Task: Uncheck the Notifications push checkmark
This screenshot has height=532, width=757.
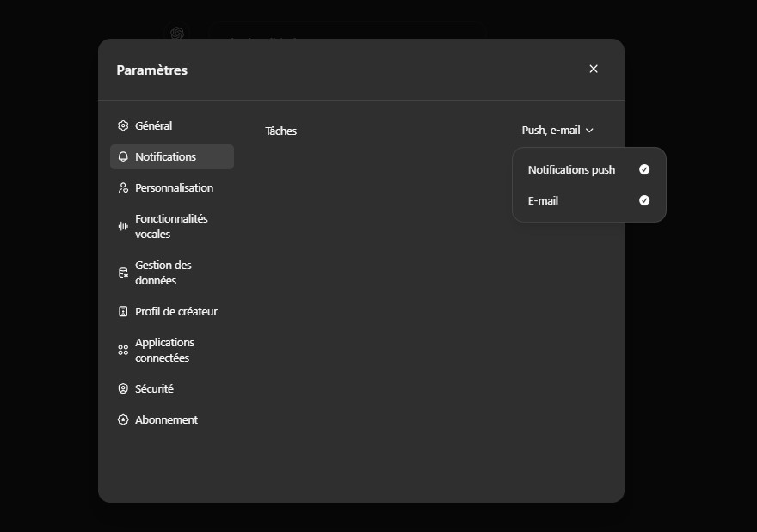Action: (x=644, y=169)
